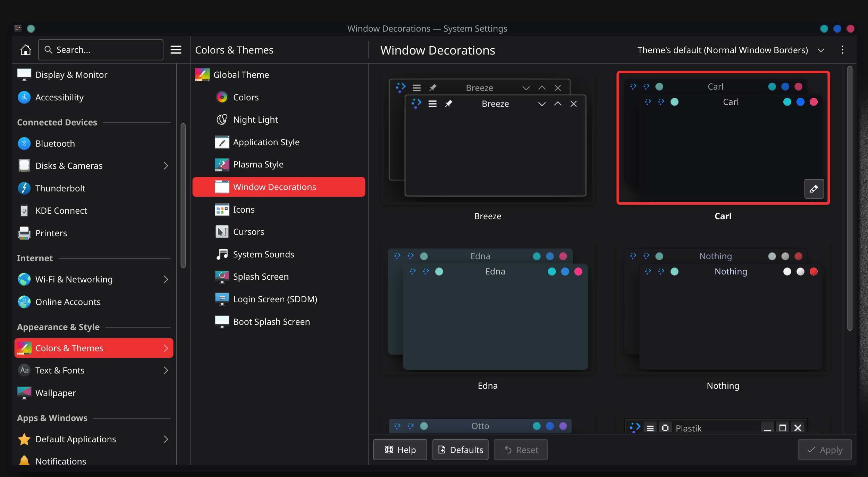Open the Application Style page
Image resolution: width=868 pixels, height=477 pixels.
click(279, 142)
